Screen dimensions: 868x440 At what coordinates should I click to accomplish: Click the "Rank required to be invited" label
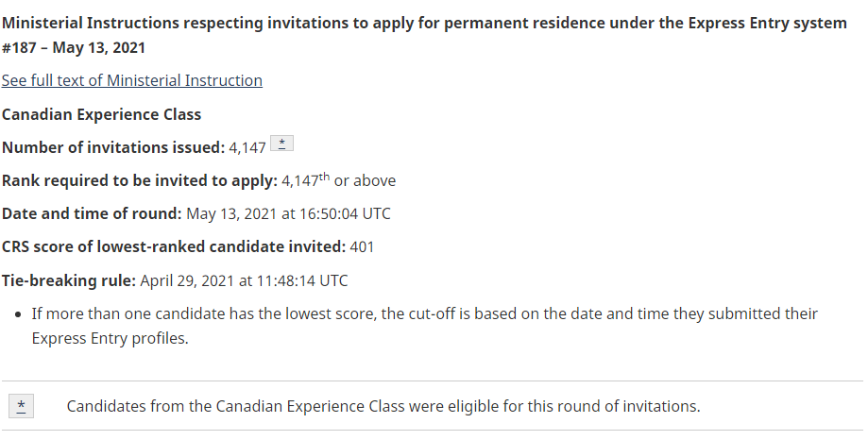pos(139,180)
